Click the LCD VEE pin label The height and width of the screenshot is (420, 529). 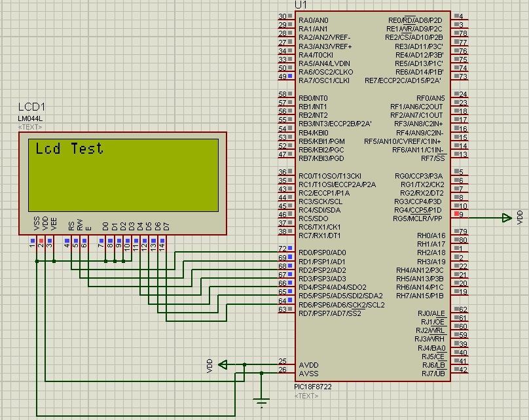54,224
